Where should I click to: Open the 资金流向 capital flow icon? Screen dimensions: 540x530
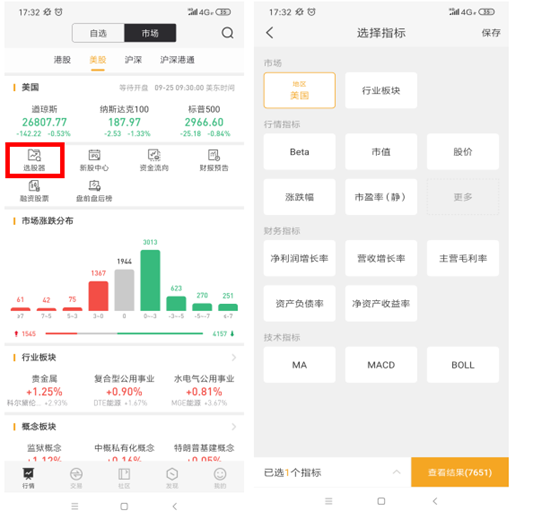click(154, 160)
